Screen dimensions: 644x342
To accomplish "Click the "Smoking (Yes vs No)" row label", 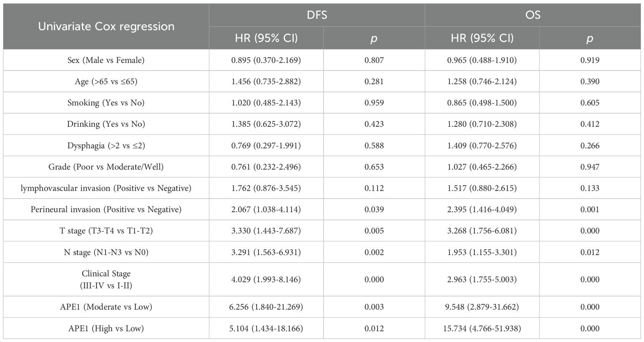I will point(106,103).
